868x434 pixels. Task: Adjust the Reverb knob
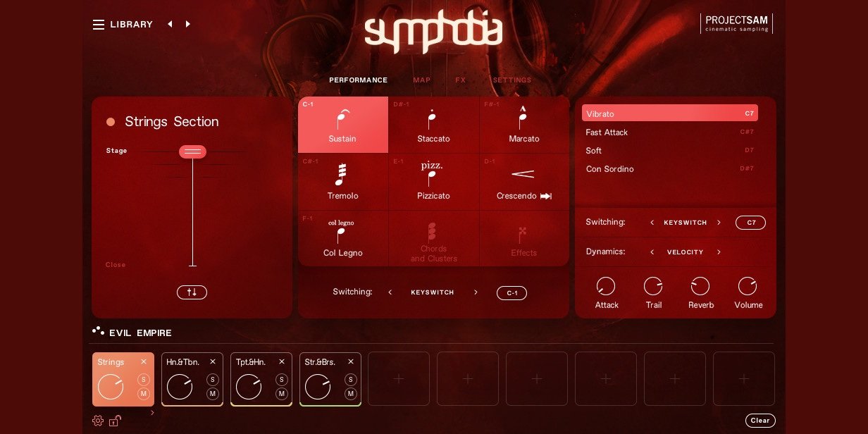click(x=700, y=286)
